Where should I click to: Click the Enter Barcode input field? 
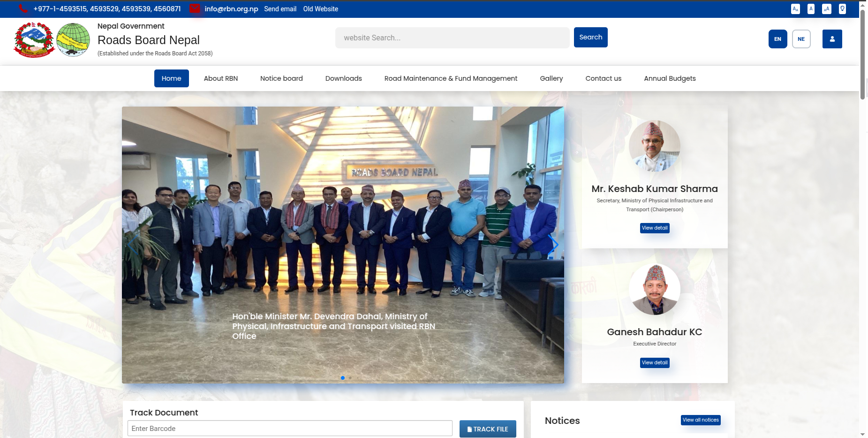pyautogui.click(x=289, y=429)
